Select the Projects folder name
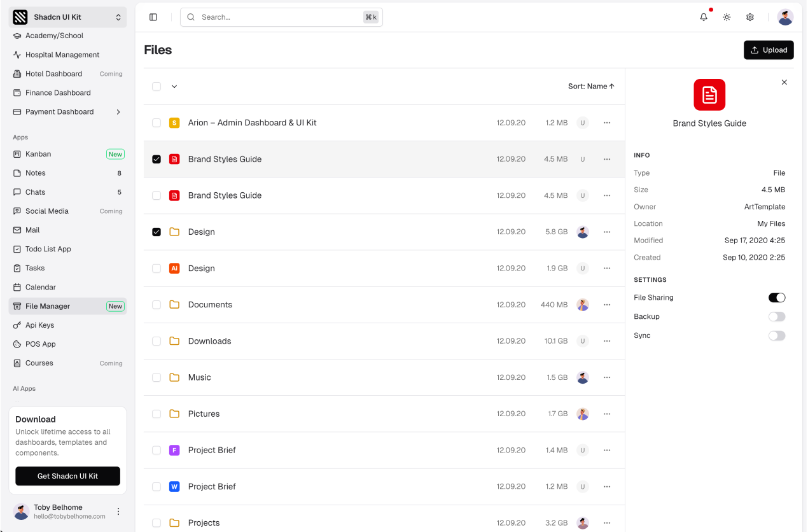808x532 pixels. (x=204, y=523)
